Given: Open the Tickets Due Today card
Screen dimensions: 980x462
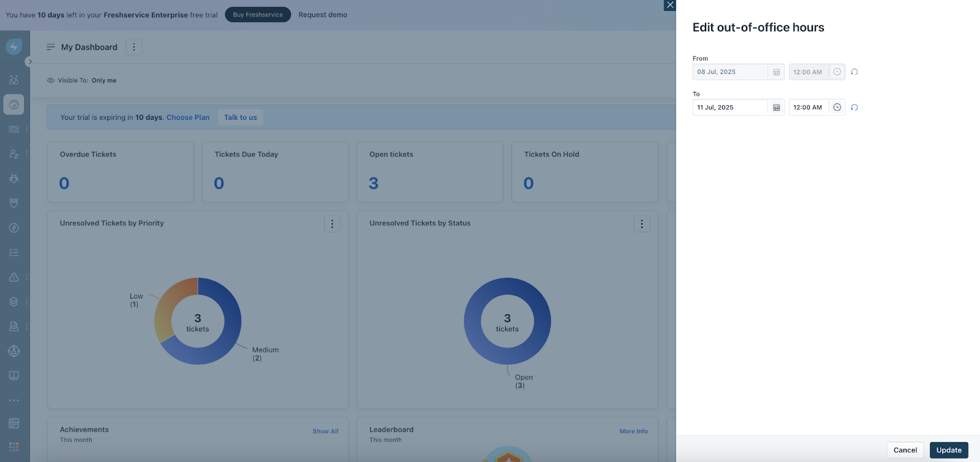Looking at the screenshot, I should (275, 172).
